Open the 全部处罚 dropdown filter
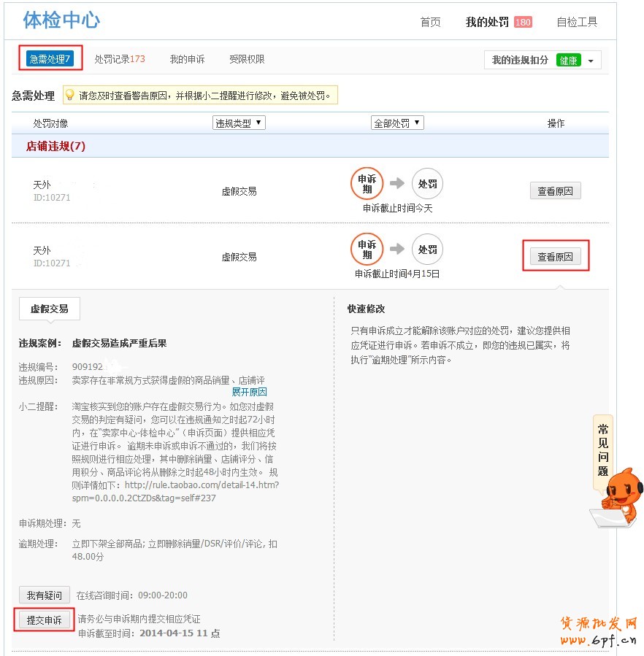Screen dimensions: 644x656 pos(397,123)
